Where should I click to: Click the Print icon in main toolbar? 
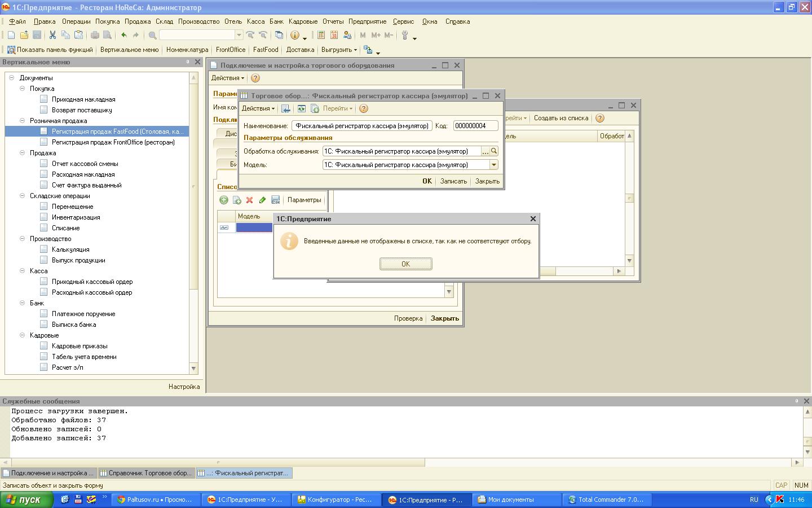95,35
